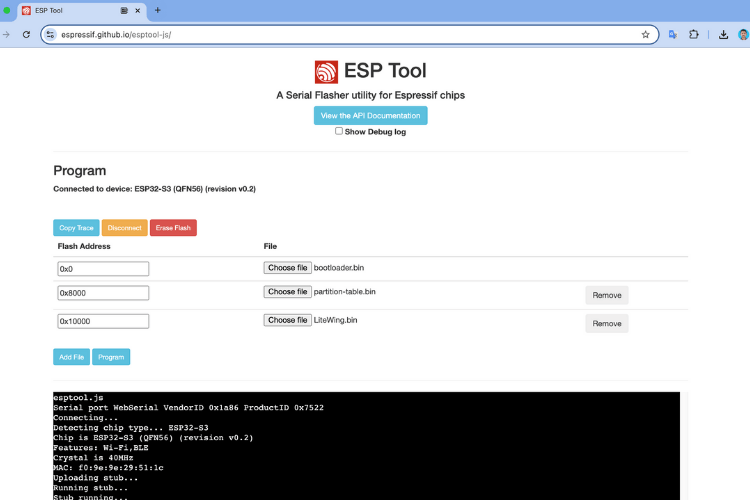Click the ESP Tool red logo
This screenshot has height=500, width=750.
point(326,72)
